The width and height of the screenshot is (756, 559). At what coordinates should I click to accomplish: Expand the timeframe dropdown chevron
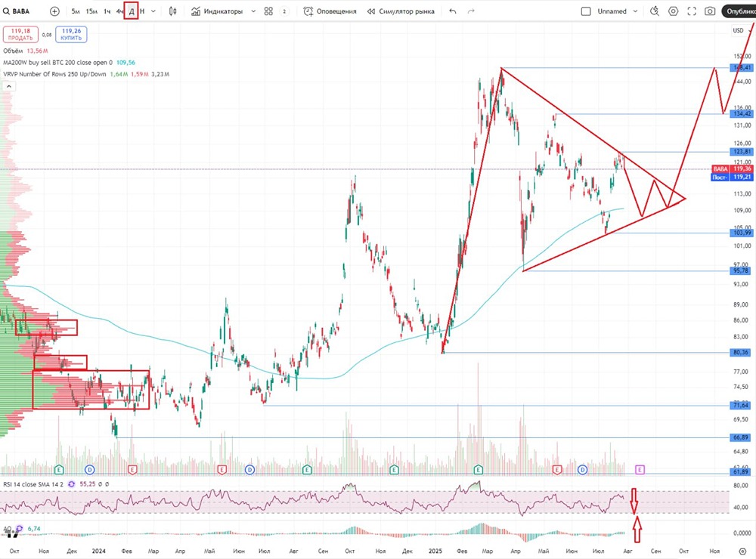click(x=153, y=11)
